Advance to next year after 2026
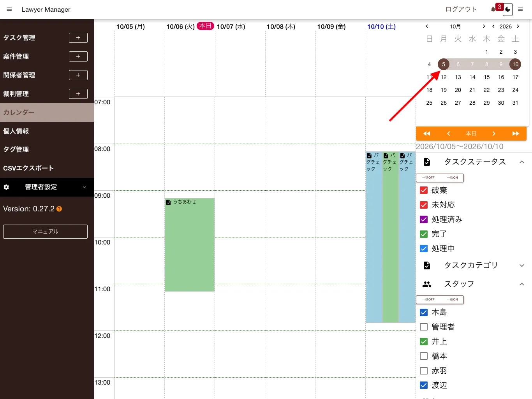The image size is (532, 399). (518, 26)
